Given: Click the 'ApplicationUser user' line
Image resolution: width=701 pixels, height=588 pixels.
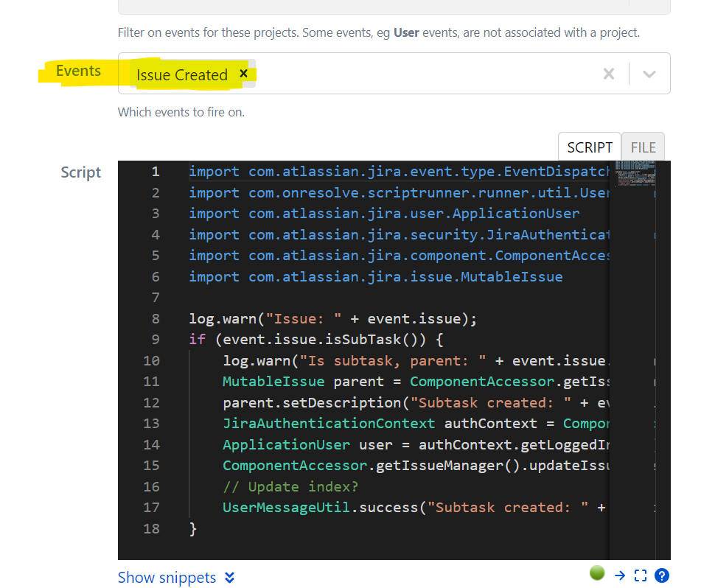Looking at the screenshot, I should (x=416, y=444).
